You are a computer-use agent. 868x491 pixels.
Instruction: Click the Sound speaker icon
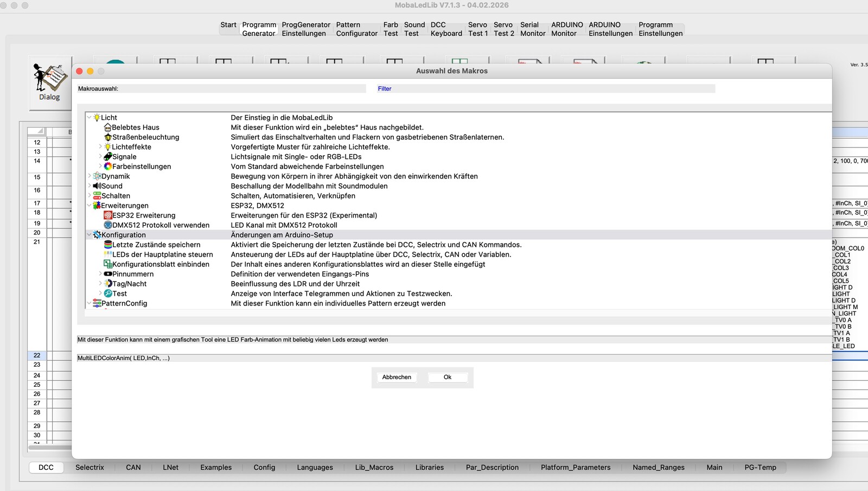[x=97, y=186]
